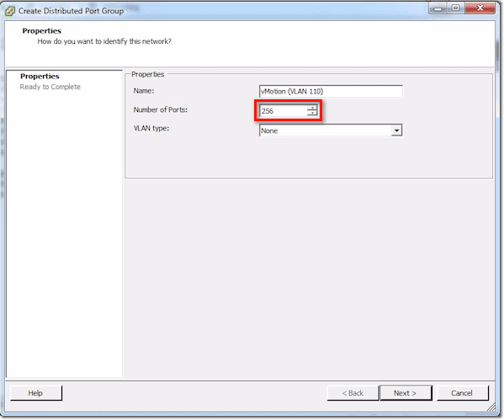Increase Number of Ports with up arrow

point(312,108)
